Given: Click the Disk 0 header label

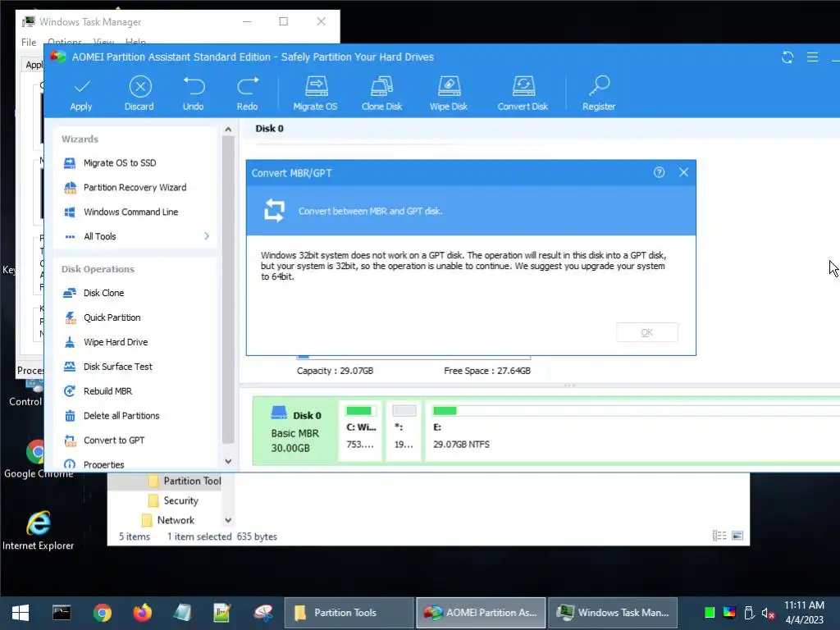Looking at the screenshot, I should coord(269,129).
